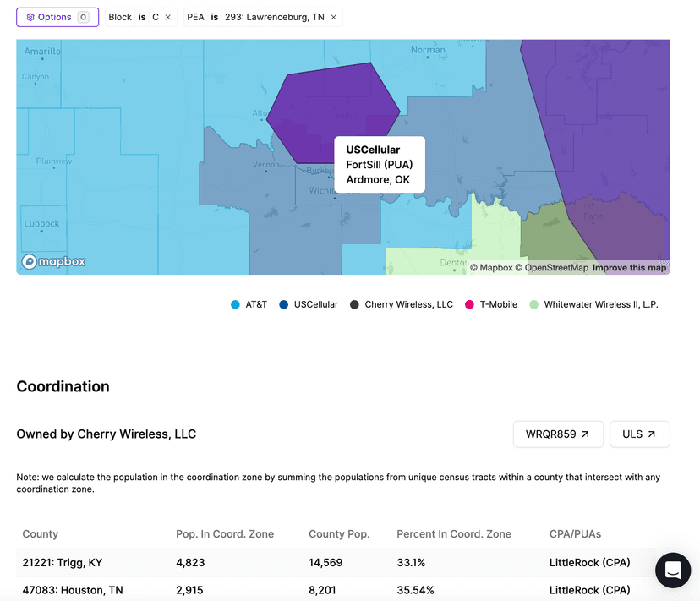The width and height of the screenshot is (700, 601).
Task: Click the Mapbox logo on map
Action: tap(53, 261)
